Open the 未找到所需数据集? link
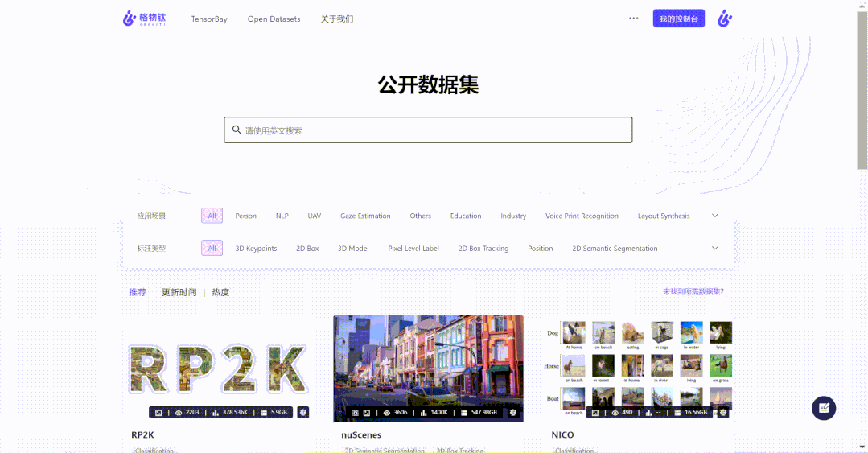 tap(693, 291)
